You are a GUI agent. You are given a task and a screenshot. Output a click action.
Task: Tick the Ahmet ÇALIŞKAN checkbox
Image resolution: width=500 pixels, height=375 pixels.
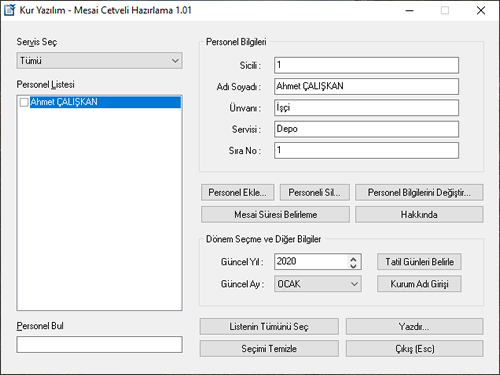coord(24,102)
